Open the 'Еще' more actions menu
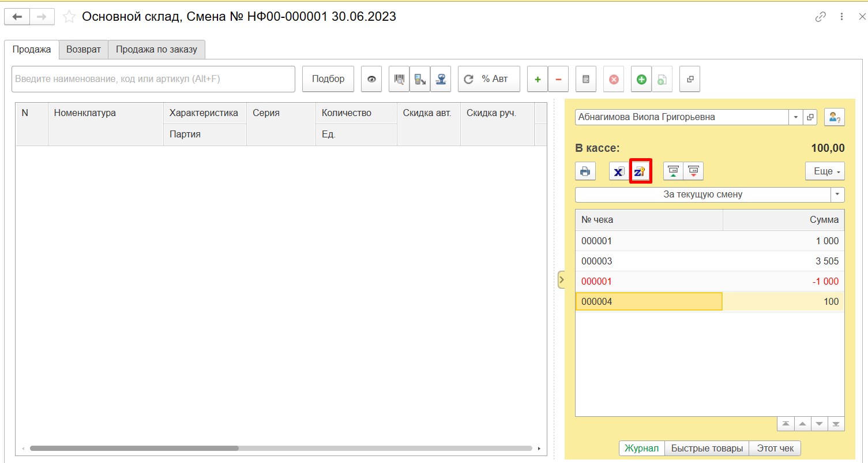The height and width of the screenshot is (463, 868). click(x=825, y=171)
